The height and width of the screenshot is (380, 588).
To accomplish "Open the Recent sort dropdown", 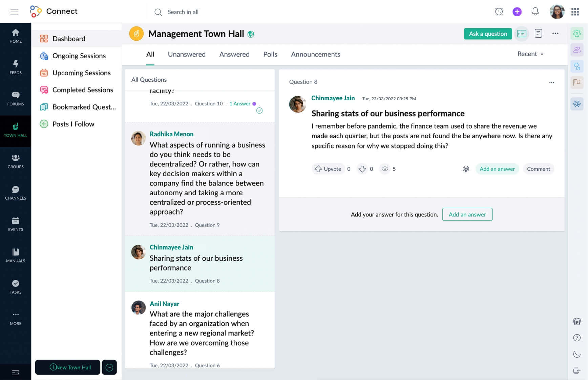I will (530, 54).
